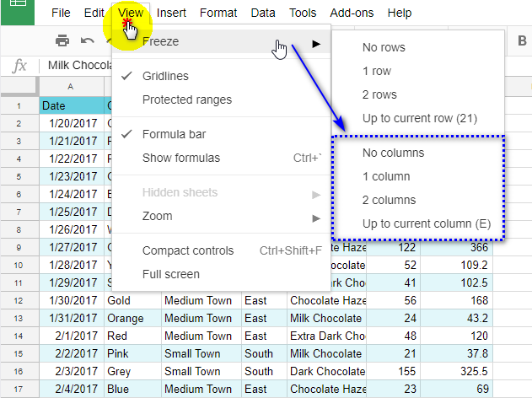The image size is (532, 398).
Task: Click cell with date 1/31/2017
Action: tap(72, 318)
